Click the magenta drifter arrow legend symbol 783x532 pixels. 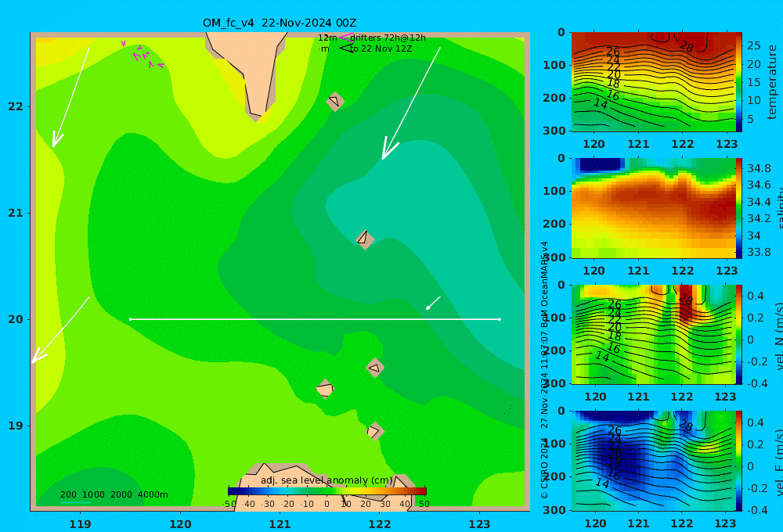click(x=346, y=38)
